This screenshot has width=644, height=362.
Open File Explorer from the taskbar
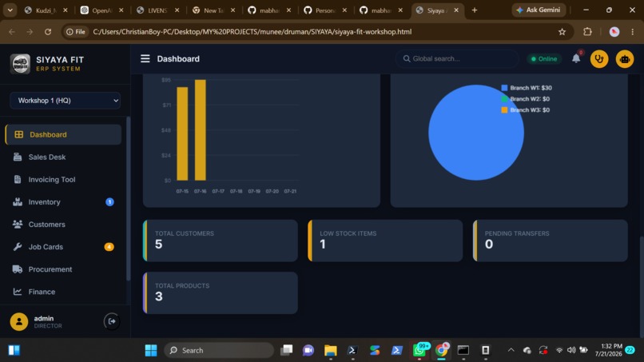330,350
